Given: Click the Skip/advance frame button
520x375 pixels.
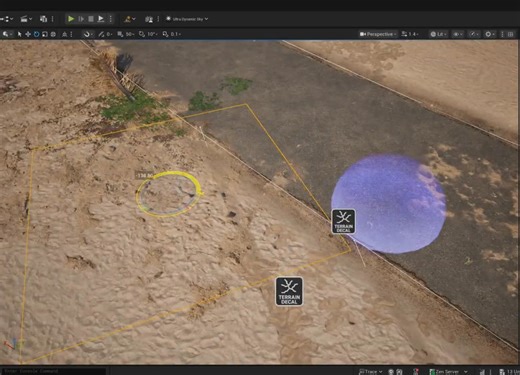Looking at the screenshot, I should coord(81,19).
